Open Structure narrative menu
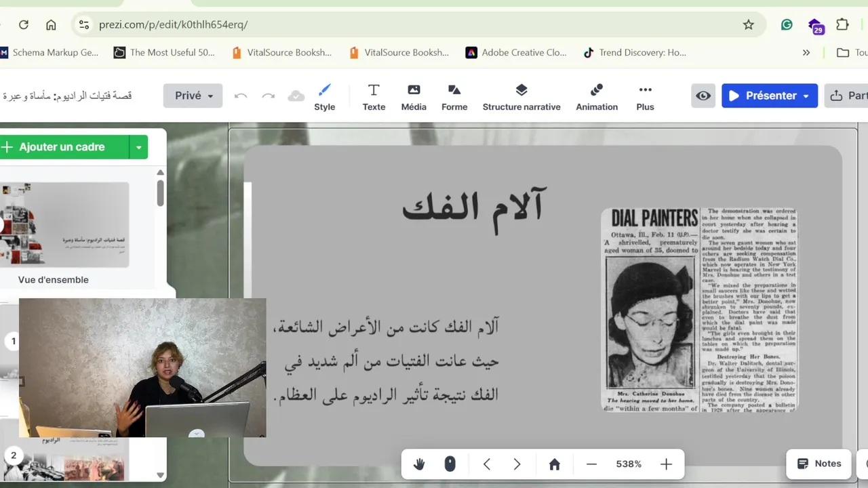Screen dimensions: 868x488 (521, 97)
